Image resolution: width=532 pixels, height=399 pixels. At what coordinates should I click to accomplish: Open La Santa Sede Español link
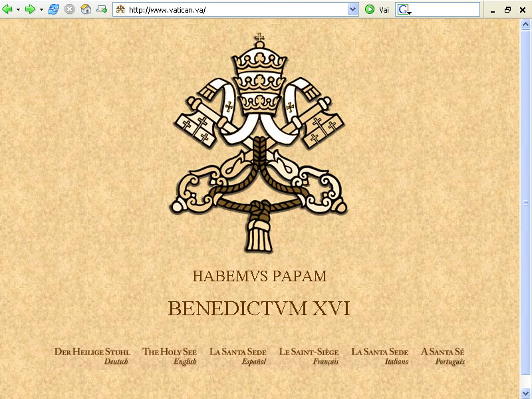tap(238, 356)
